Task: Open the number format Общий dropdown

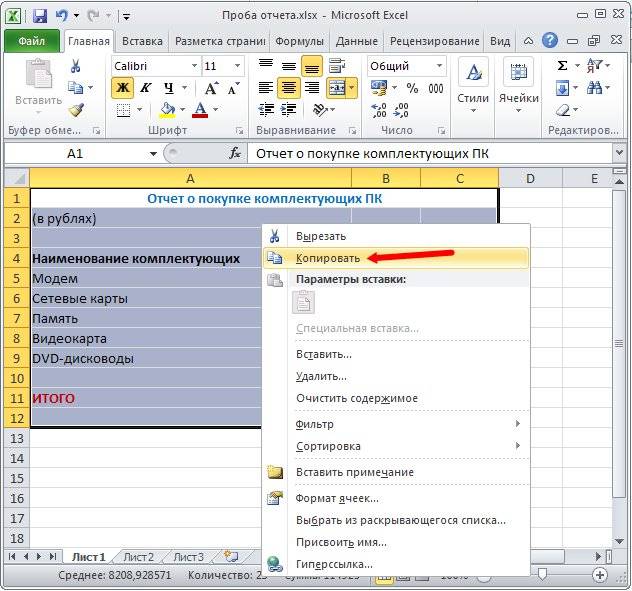Action: 439,66
